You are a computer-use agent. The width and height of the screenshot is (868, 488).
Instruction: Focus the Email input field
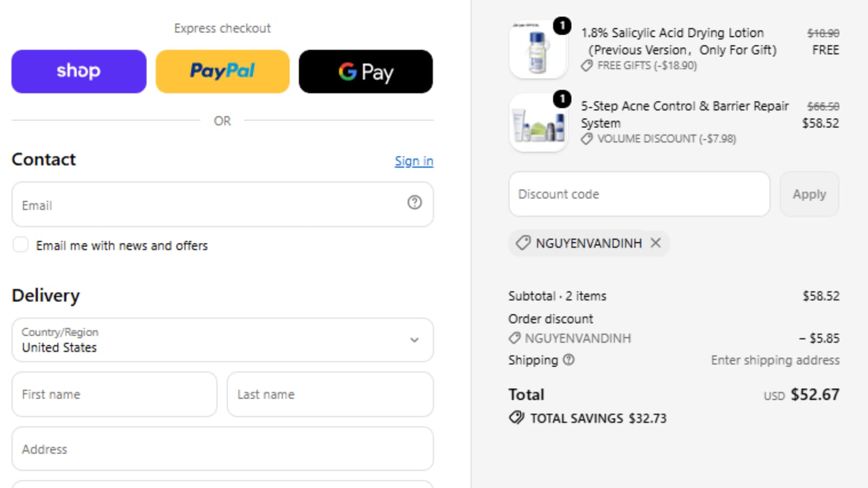222,204
